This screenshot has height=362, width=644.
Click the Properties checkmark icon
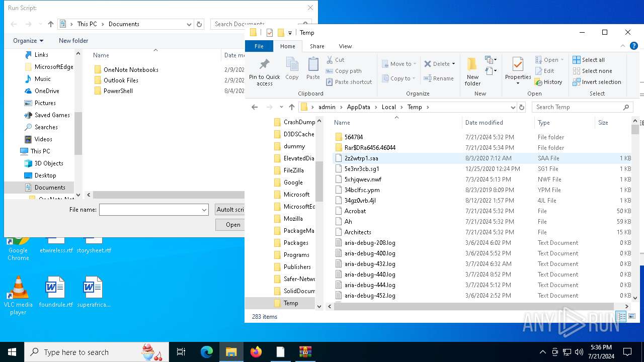coord(518,65)
